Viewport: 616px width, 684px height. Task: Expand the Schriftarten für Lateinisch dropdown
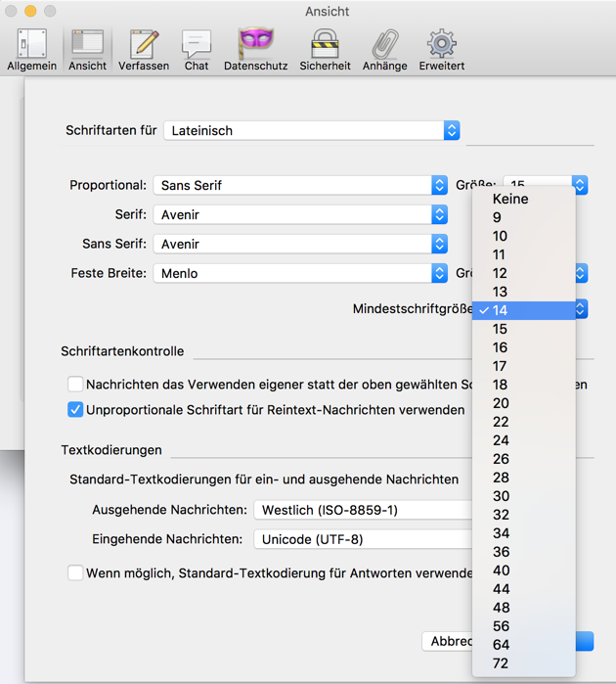[311, 130]
